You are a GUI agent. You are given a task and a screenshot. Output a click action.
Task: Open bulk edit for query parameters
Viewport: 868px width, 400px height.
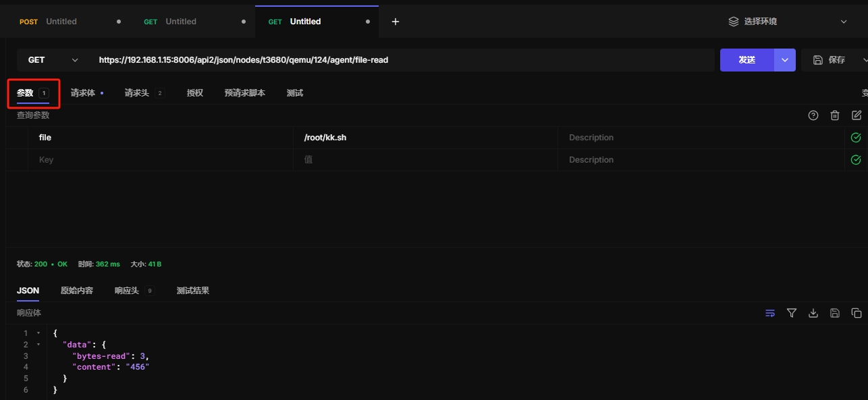pyautogui.click(x=857, y=115)
